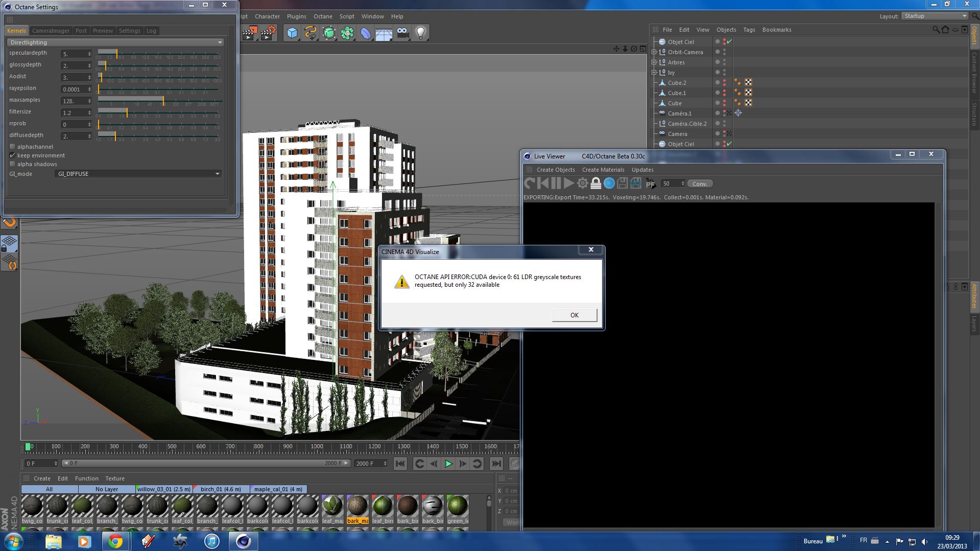This screenshot has height=551, width=980.
Task: Open the Directlighting kernel dropdown
Action: pyautogui.click(x=115, y=42)
